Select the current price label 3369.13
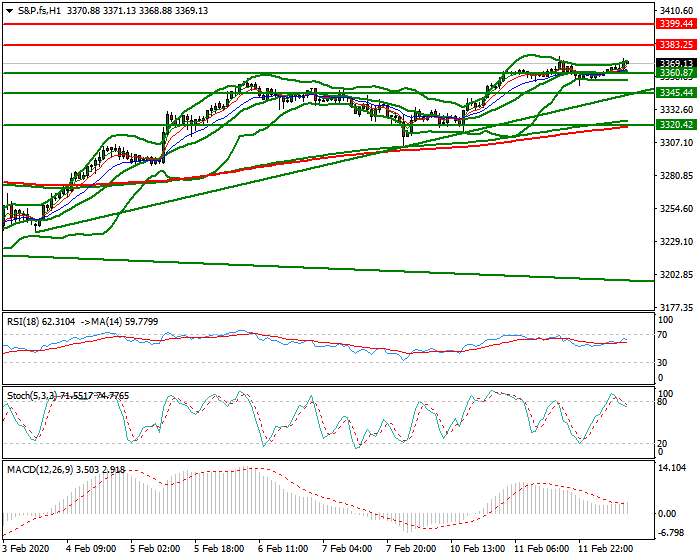700x560 pixels. pos(676,63)
